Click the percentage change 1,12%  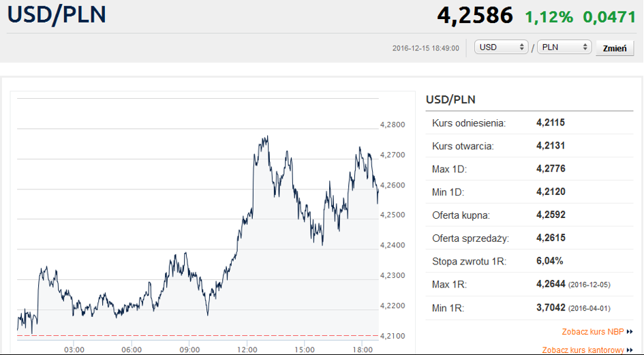point(549,17)
